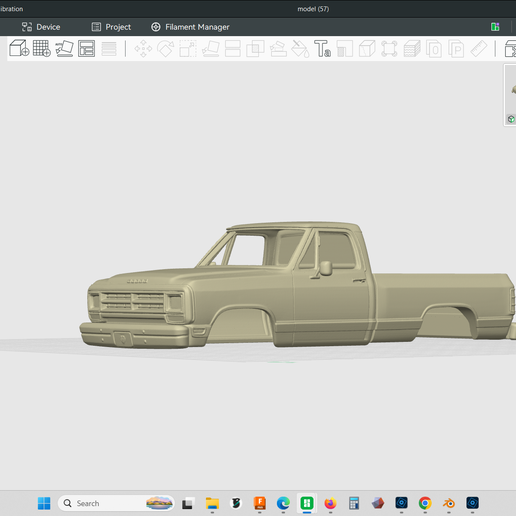The image size is (516, 516).
Task: Select the Cut tool icon
Action: tap(233, 49)
